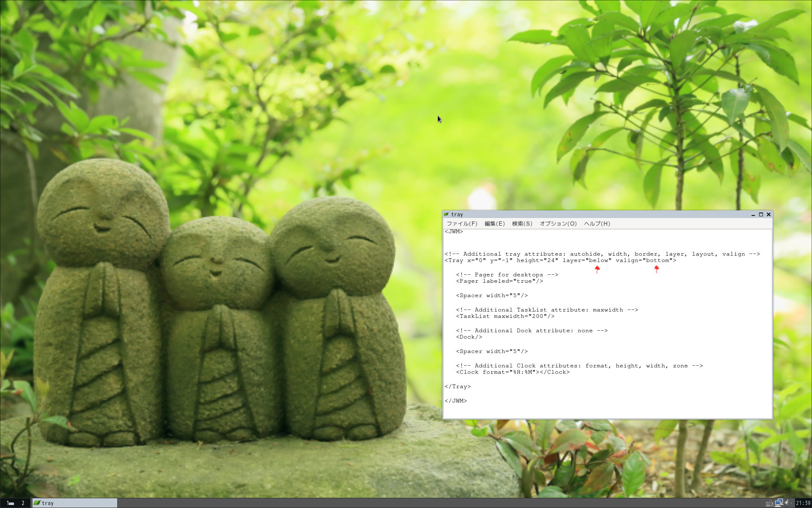This screenshot has height=508, width=812.
Task: Click the tray task button in the taskbar
Action: pyautogui.click(x=75, y=503)
